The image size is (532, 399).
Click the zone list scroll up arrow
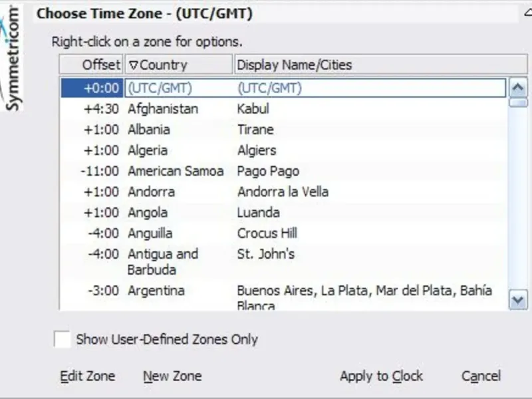click(518, 88)
